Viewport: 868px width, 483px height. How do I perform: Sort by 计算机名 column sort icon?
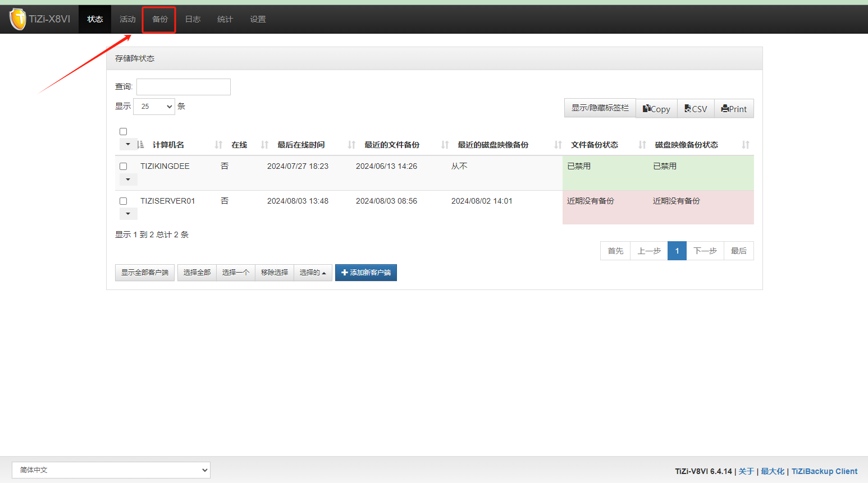click(141, 145)
